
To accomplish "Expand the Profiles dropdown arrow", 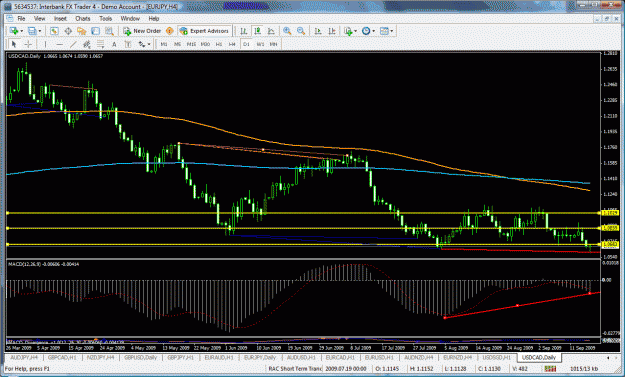I will 39,31.
